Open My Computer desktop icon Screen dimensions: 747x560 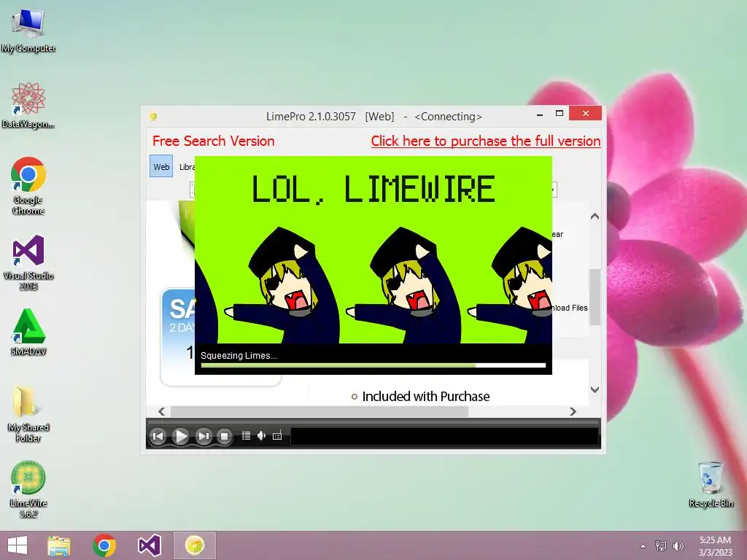coord(28,30)
